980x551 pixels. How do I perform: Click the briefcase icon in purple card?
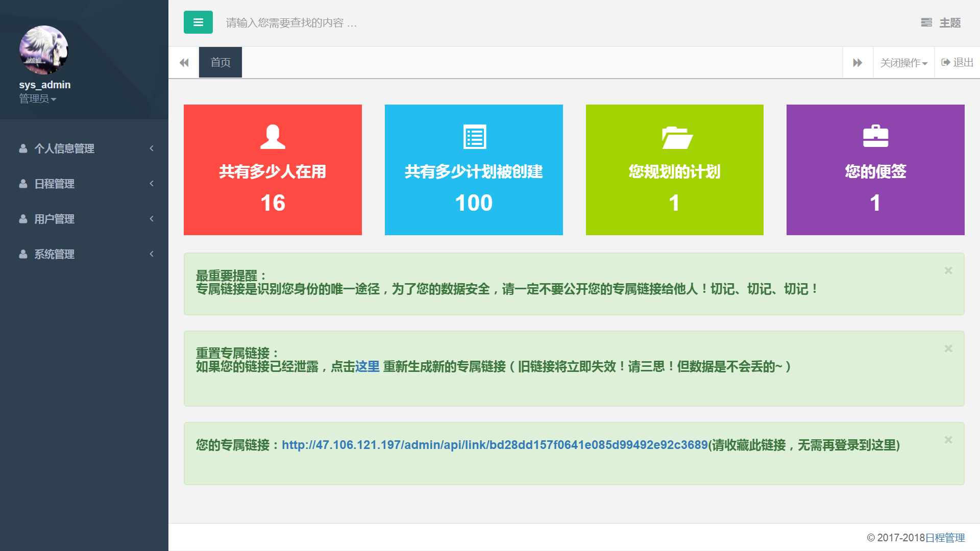pyautogui.click(x=875, y=136)
